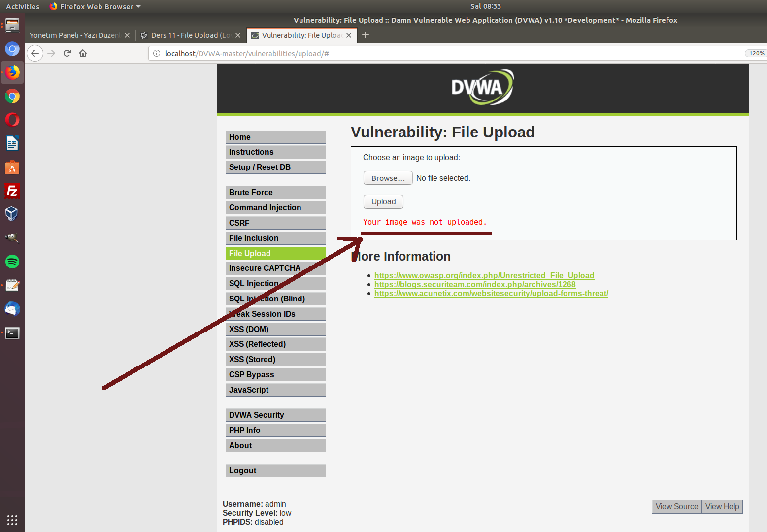Open JavaScript vulnerability page

[x=276, y=390]
